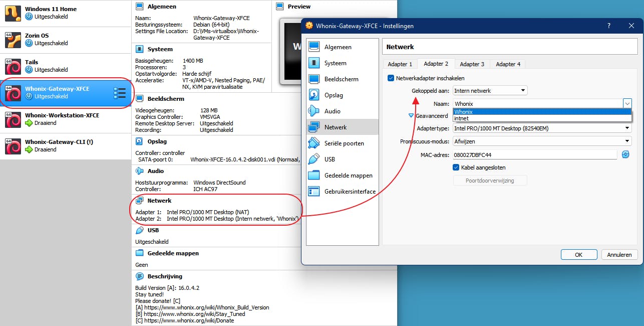Switch to the Adapter 3 tab
The height and width of the screenshot is (326, 644).
[x=472, y=64]
